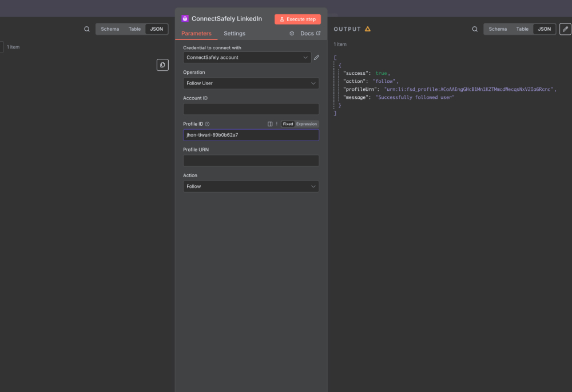Click the edit pencil icon in the output panel
The width and height of the screenshot is (572, 392).
point(565,28)
